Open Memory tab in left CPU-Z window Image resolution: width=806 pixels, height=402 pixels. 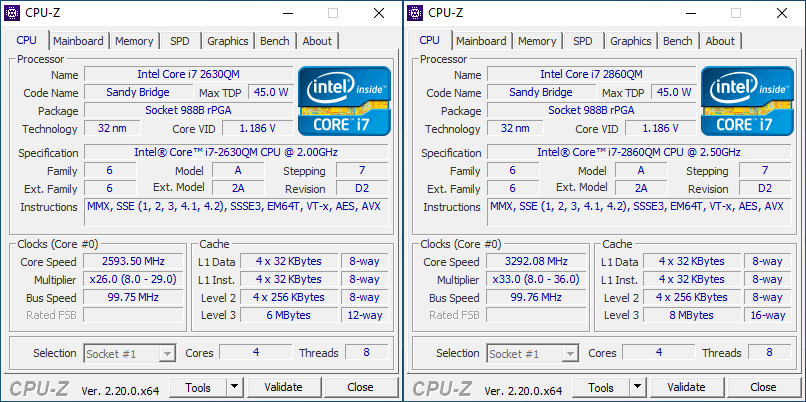coord(134,41)
